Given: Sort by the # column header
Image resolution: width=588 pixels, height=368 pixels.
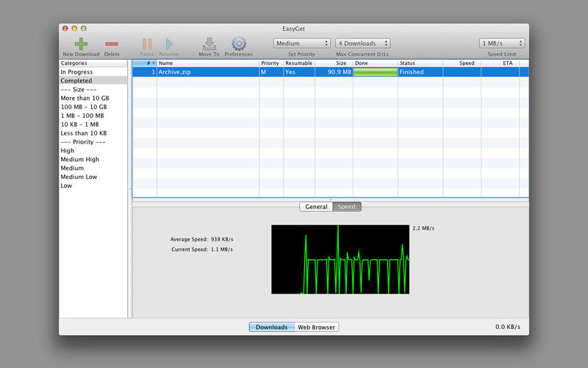Looking at the screenshot, I should 144,63.
